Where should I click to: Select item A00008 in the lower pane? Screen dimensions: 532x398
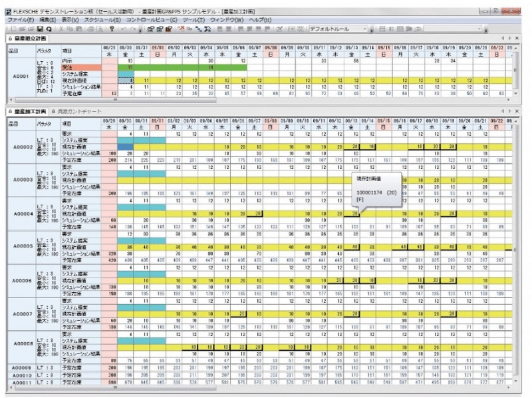(23, 343)
